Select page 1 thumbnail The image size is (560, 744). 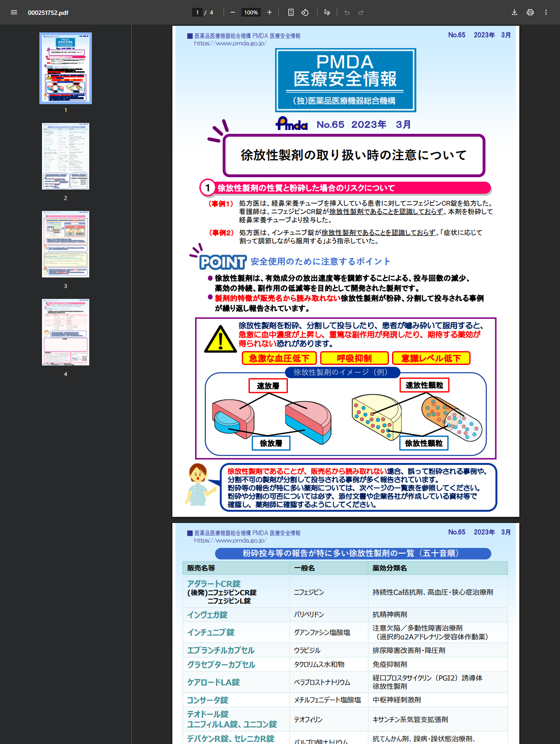(x=66, y=68)
